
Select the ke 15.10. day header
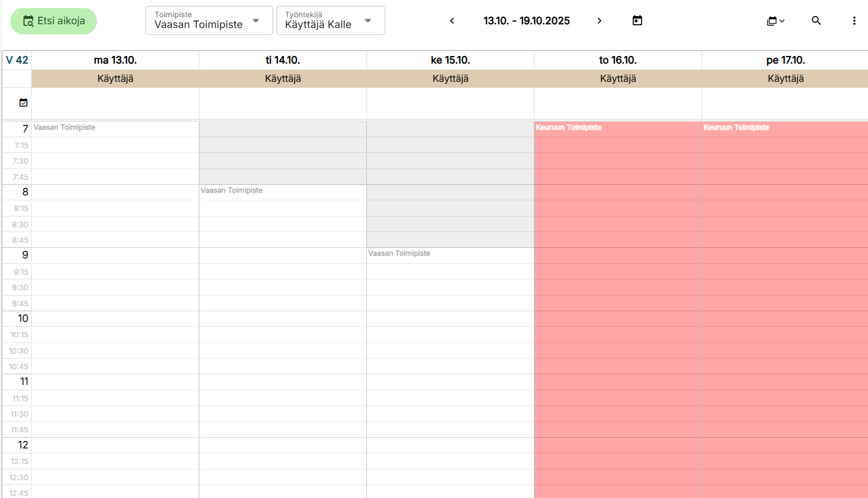(x=450, y=60)
